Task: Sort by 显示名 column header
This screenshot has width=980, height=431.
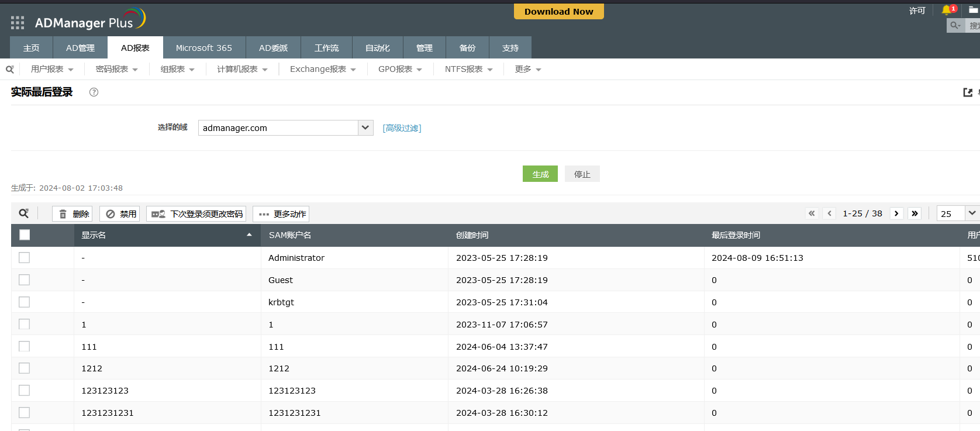Action: 94,235
